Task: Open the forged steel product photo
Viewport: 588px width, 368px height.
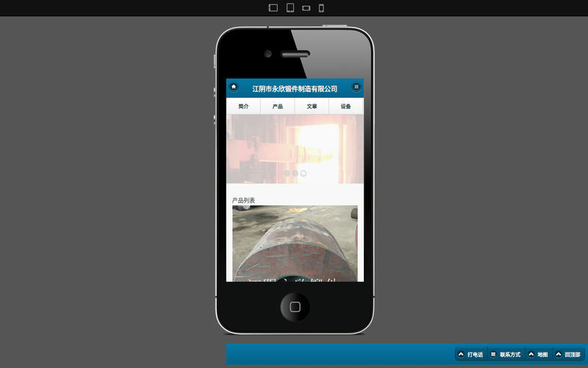Action: point(295,244)
